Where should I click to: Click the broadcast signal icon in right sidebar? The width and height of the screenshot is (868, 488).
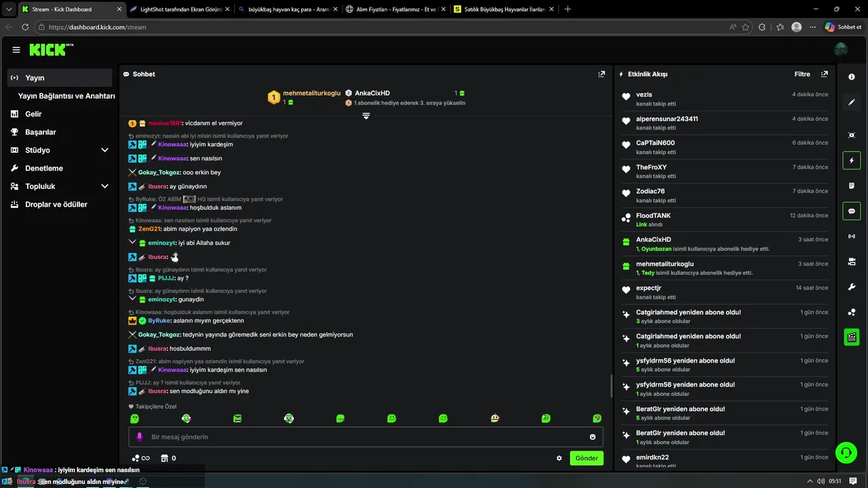852,237
